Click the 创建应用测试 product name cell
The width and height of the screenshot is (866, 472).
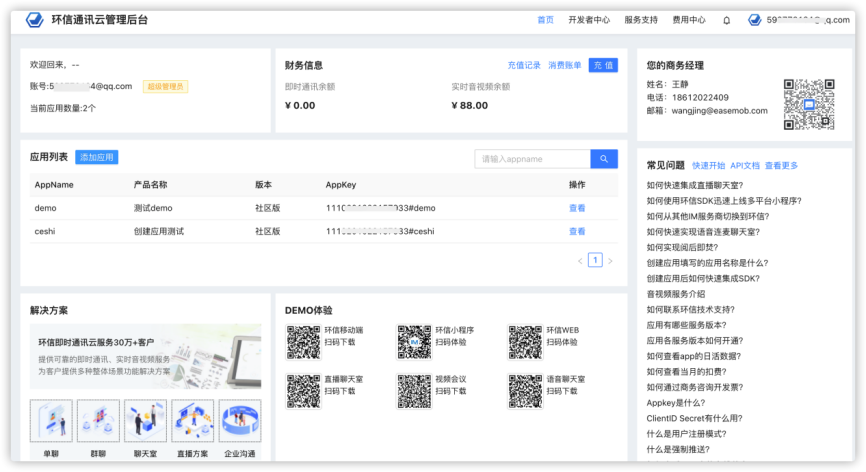point(159,231)
